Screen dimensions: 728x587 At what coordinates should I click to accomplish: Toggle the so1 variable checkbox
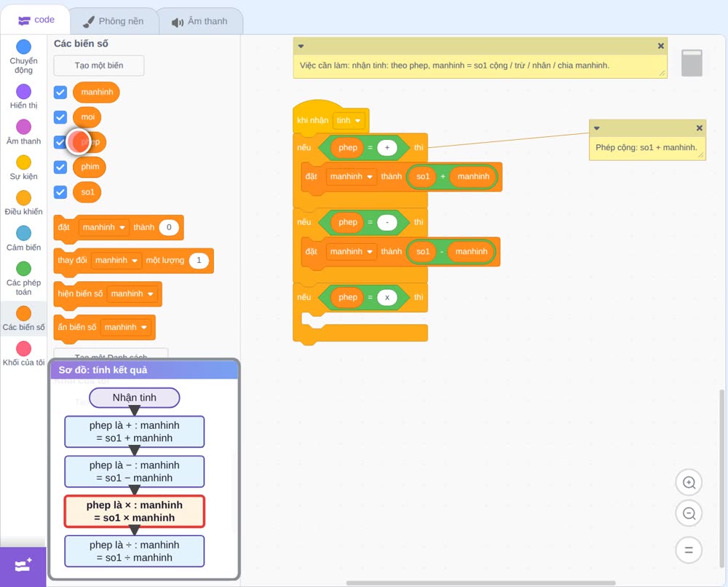60,192
